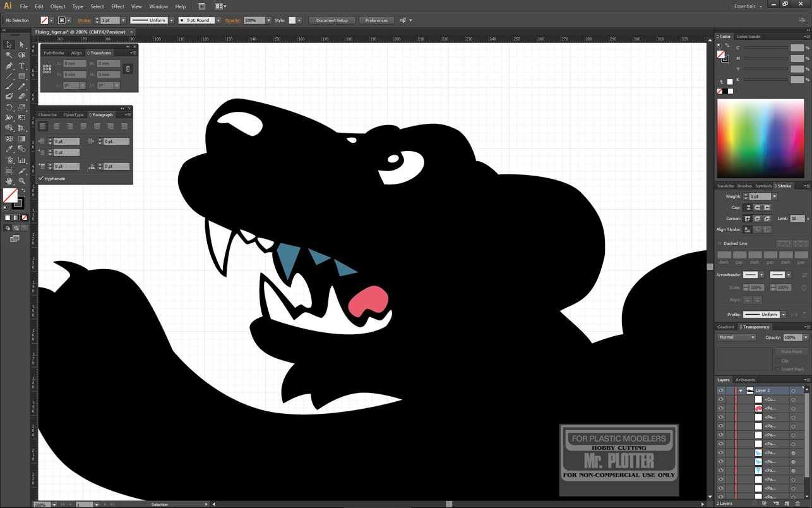Viewport: 812px width, 508px height.
Task: Select the Rectangle tool
Action: pos(21,76)
